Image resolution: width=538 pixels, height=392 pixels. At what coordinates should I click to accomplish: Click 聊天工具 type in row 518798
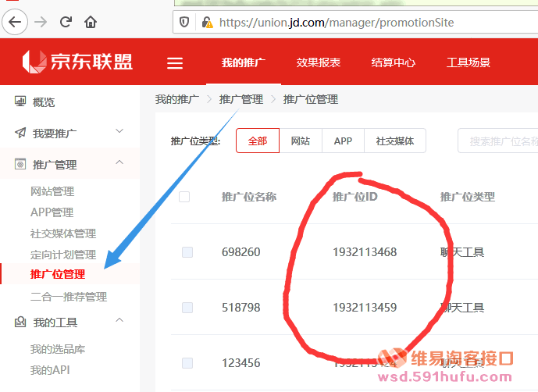coord(462,307)
